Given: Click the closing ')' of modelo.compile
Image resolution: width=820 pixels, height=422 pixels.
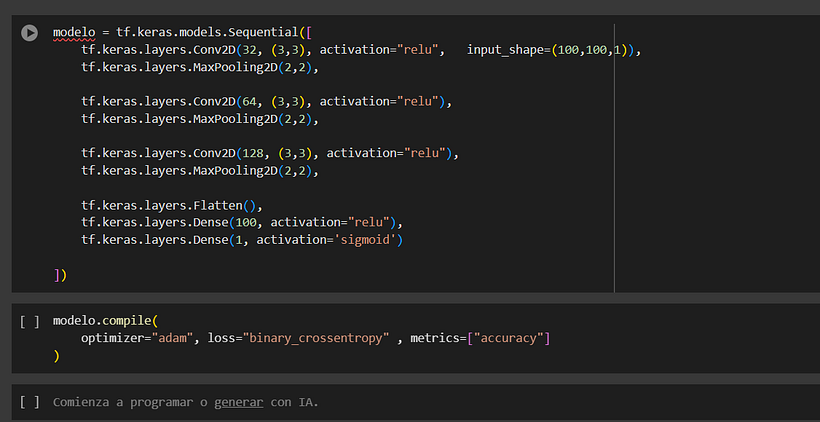Looking at the screenshot, I should (56, 356).
